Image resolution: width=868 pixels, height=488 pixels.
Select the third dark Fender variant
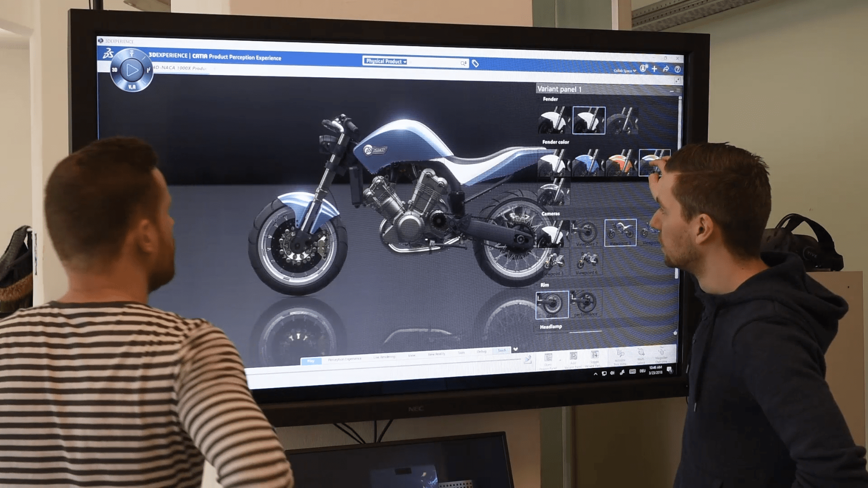623,121
